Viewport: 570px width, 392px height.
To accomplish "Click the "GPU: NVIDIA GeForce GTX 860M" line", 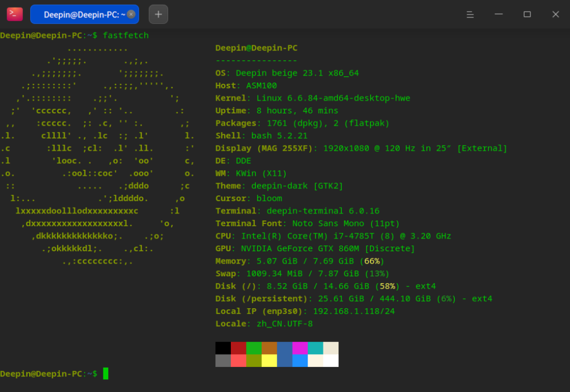I will (x=315, y=248).
